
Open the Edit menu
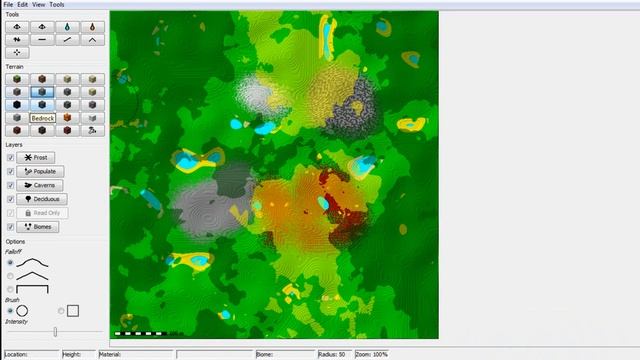pyautogui.click(x=22, y=4)
